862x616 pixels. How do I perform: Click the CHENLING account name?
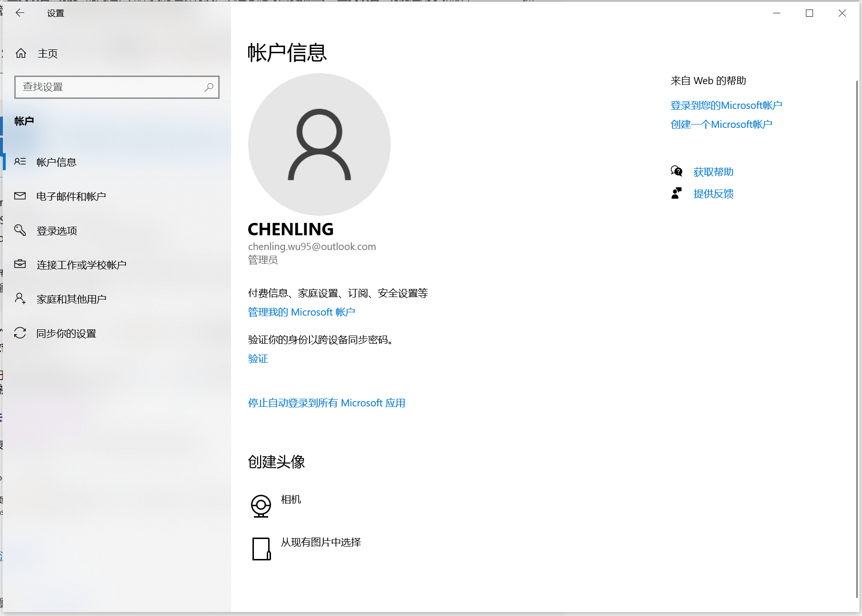pos(291,229)
